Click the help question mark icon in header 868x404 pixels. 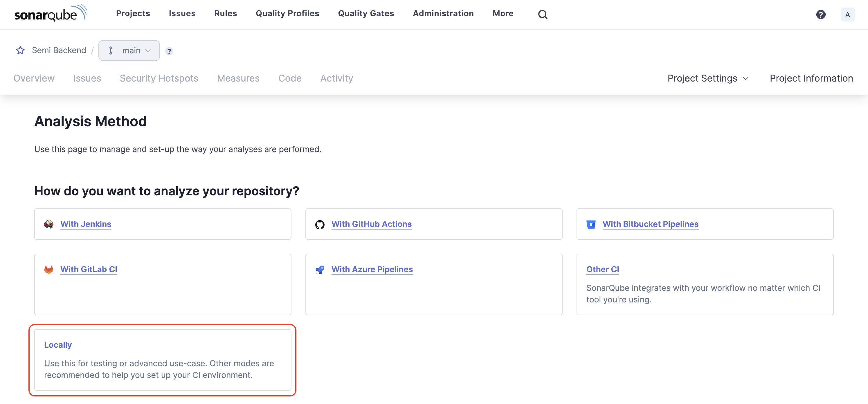tap(820, 15)
